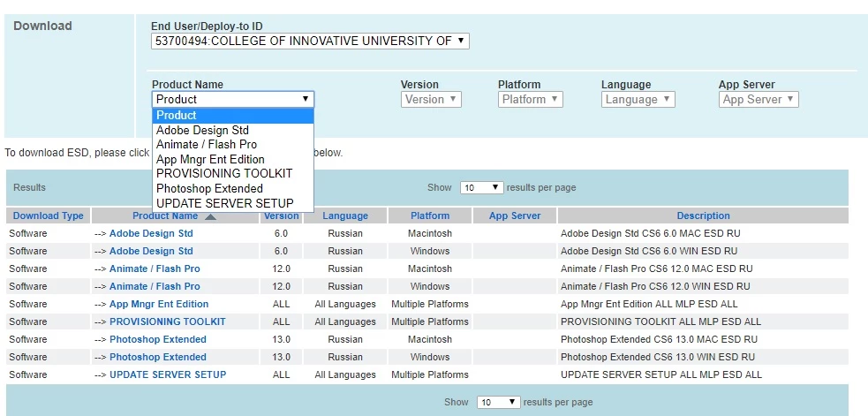868x416 pixels.
Task: Choose 'PROVISIONING TOOLKIT' from product list
Action: pyautogui.click(x=233, y=173)
